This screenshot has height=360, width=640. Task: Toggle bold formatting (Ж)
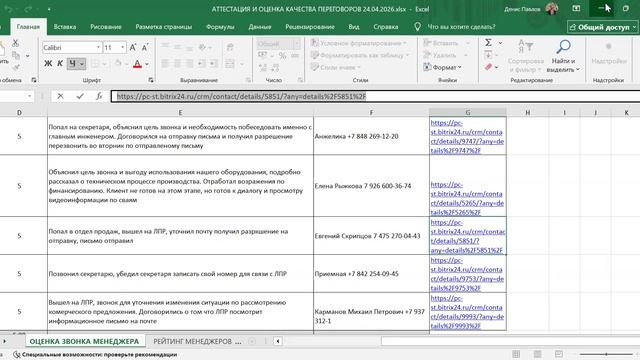tap(48, 63)
